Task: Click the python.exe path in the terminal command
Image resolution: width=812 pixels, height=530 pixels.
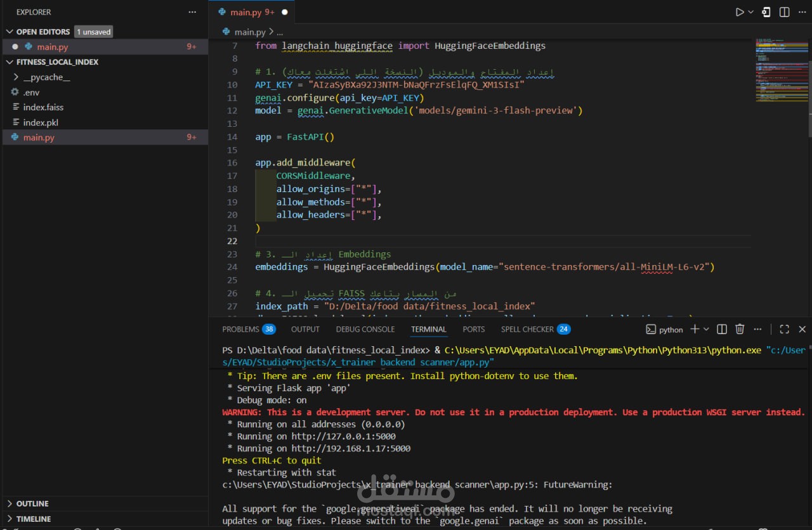Action: [603, 350]
